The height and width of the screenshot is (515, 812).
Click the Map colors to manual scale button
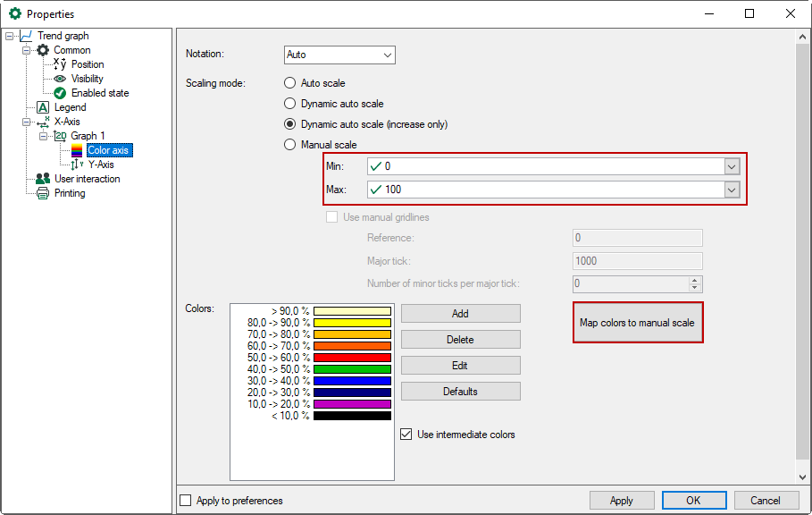[637, 323]
